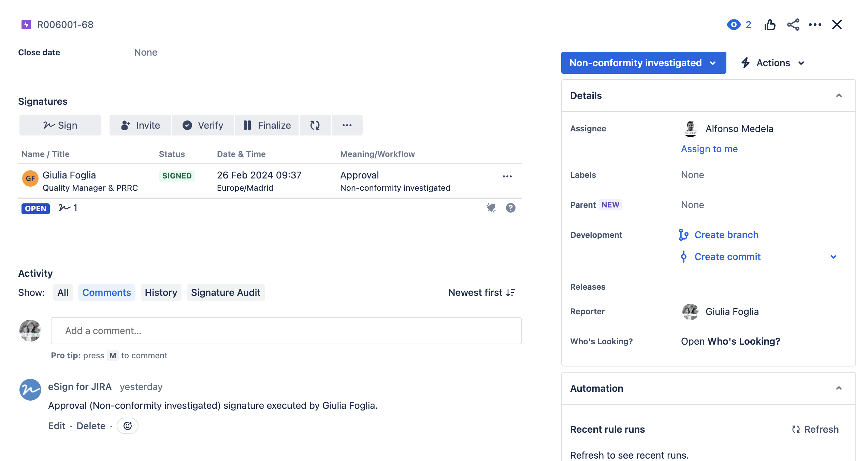Add emoji reaction to eSign comment
This screenshot has width=868, height=461.
(128, 426)
